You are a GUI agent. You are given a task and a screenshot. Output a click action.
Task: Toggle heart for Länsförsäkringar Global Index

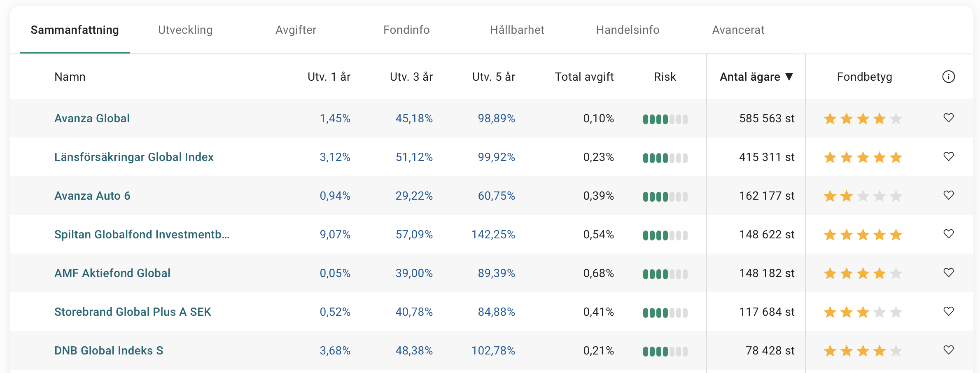point(948,157)
